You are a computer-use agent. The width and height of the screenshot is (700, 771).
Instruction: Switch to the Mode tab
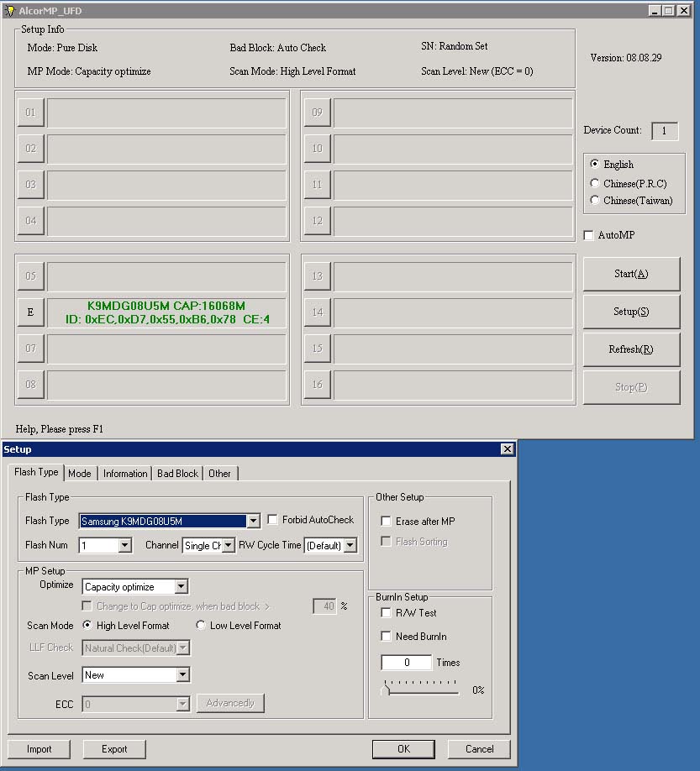point(80,474)
